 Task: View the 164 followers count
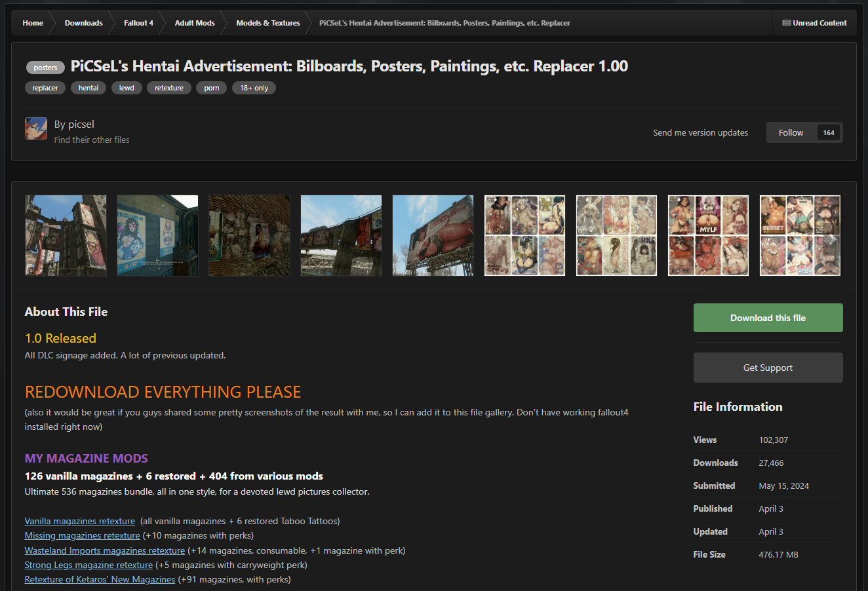[829, 132]
